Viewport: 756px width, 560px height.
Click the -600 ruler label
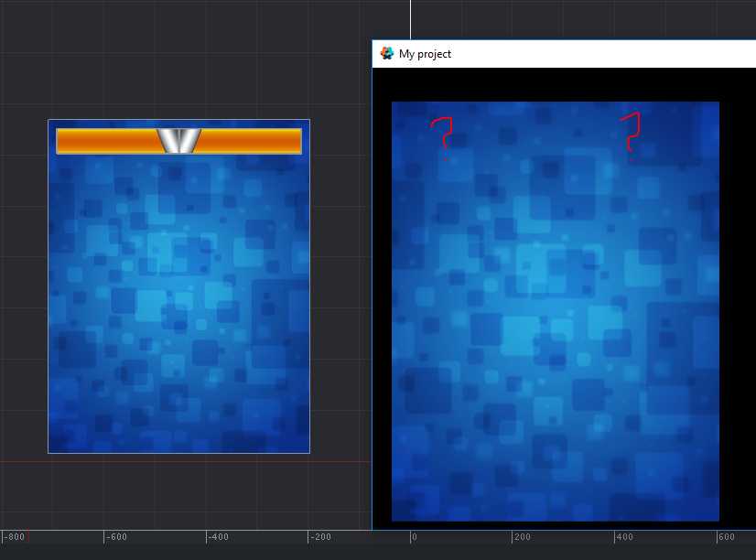116,537
